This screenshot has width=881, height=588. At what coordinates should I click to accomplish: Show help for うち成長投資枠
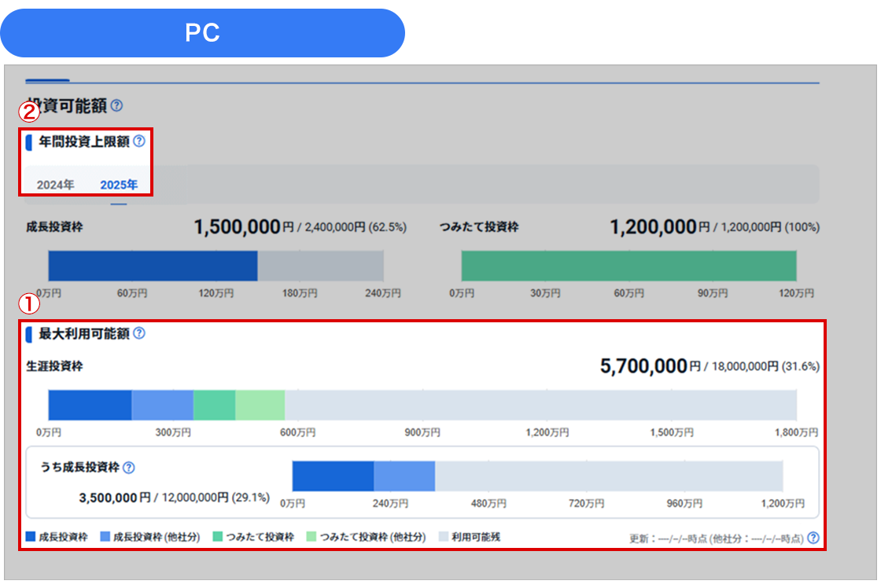pyautogui.click(x=129, y=467)
